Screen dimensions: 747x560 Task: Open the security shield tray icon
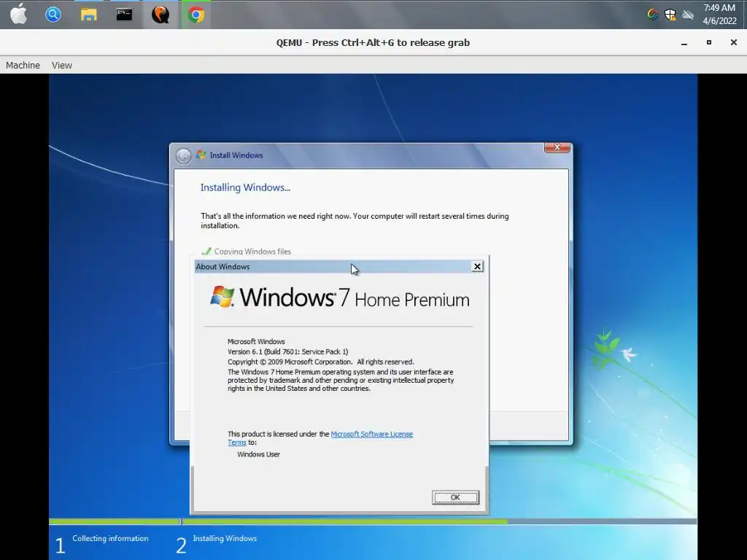coord(670,15)
